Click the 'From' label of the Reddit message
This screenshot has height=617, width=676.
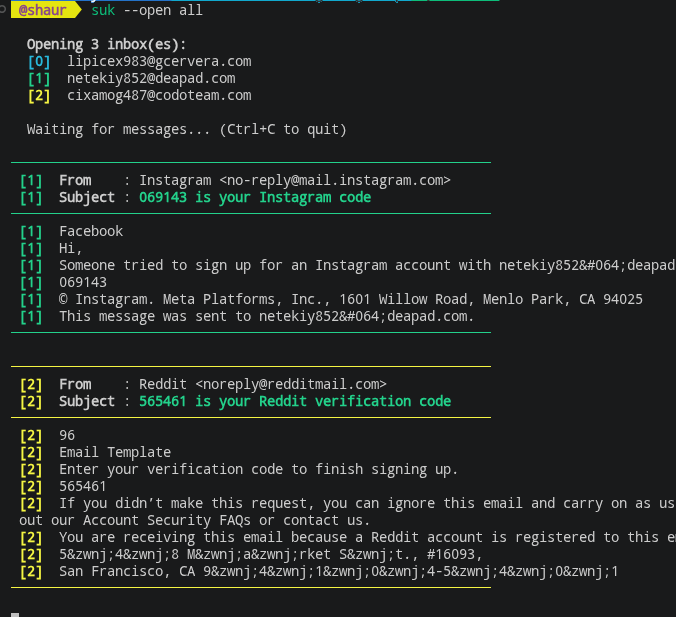75,384
